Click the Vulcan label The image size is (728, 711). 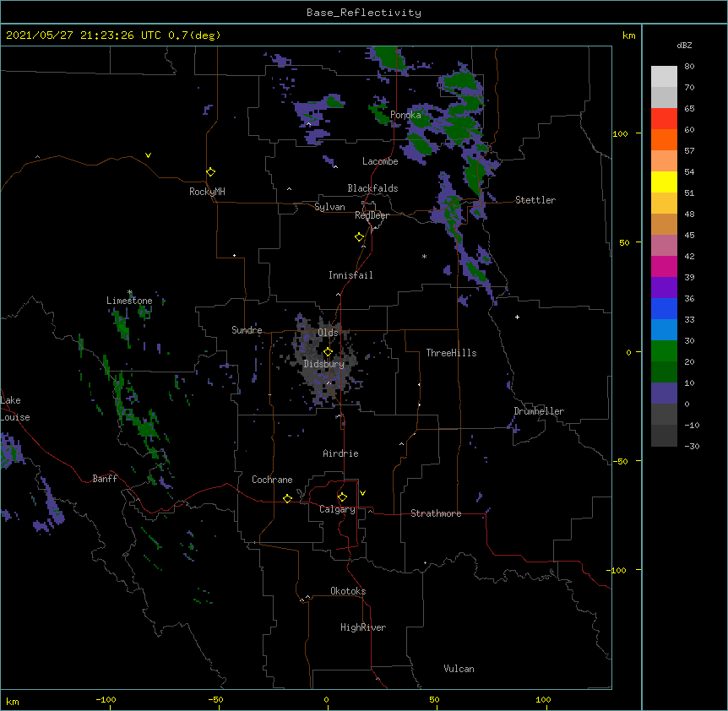point(459,669)
